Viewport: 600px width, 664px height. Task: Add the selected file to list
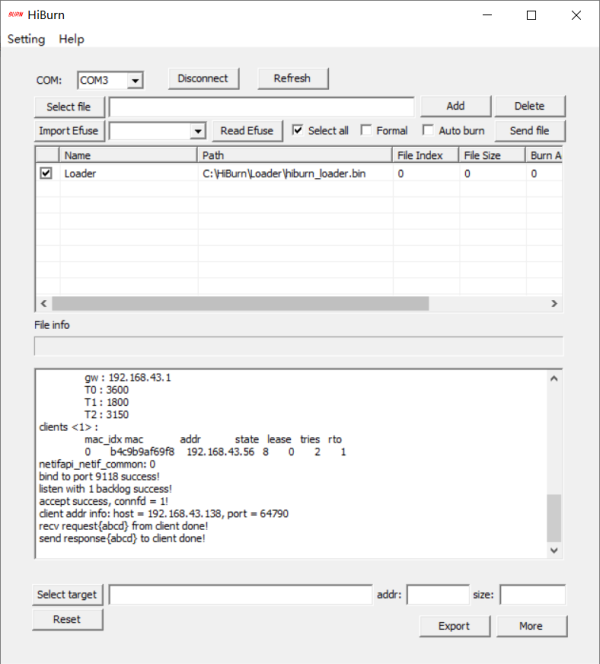[x=456, y=106]
